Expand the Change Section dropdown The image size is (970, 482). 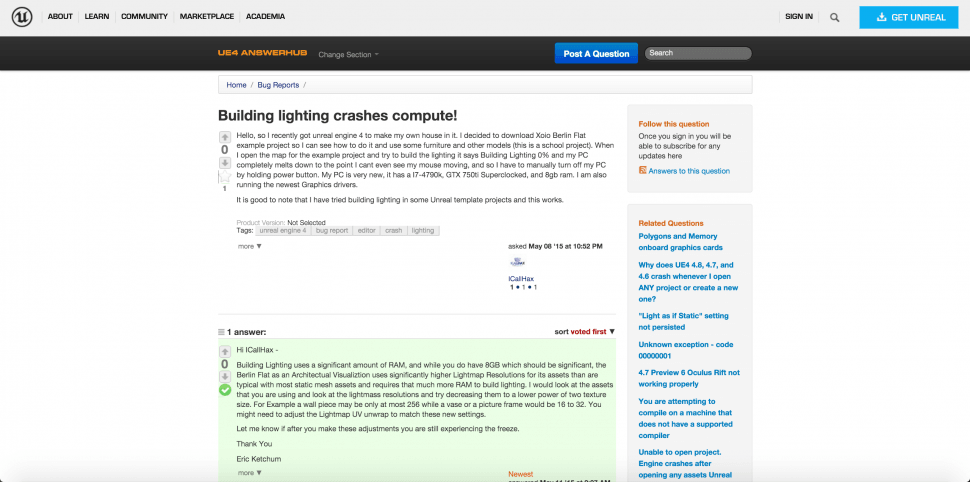(348, 54)
